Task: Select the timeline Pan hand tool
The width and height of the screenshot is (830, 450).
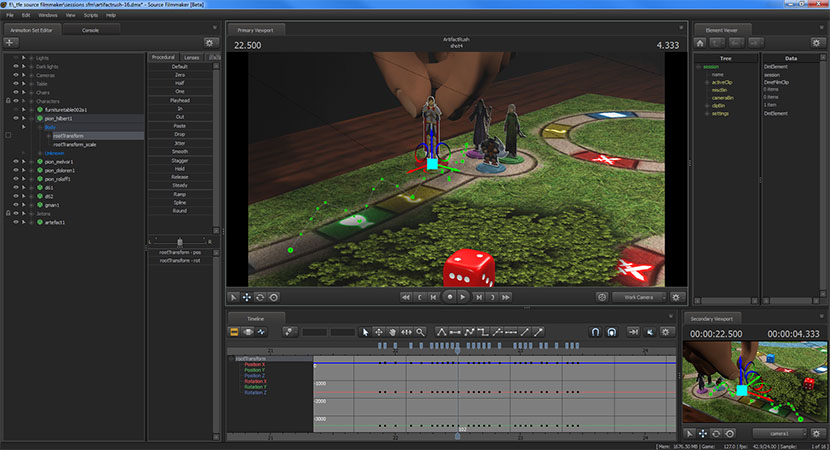Action: coord(392,332)
